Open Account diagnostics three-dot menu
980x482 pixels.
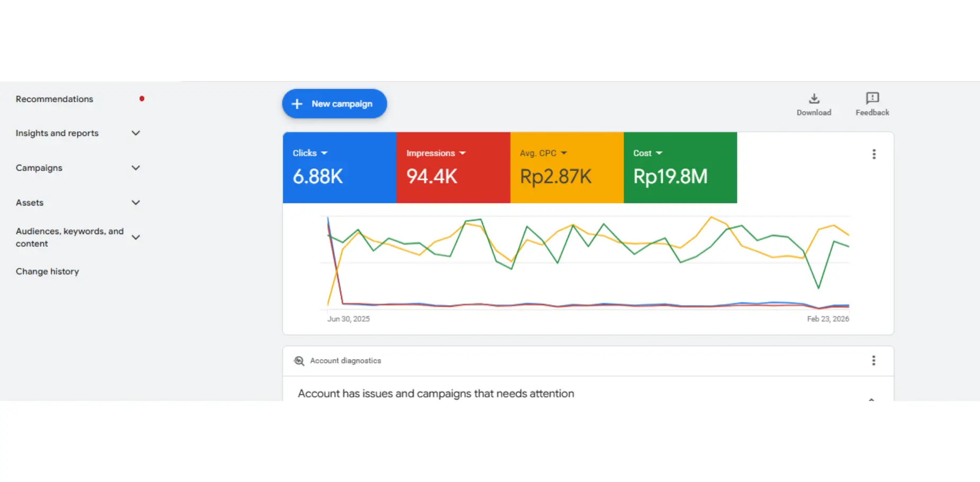click(873, 361)
